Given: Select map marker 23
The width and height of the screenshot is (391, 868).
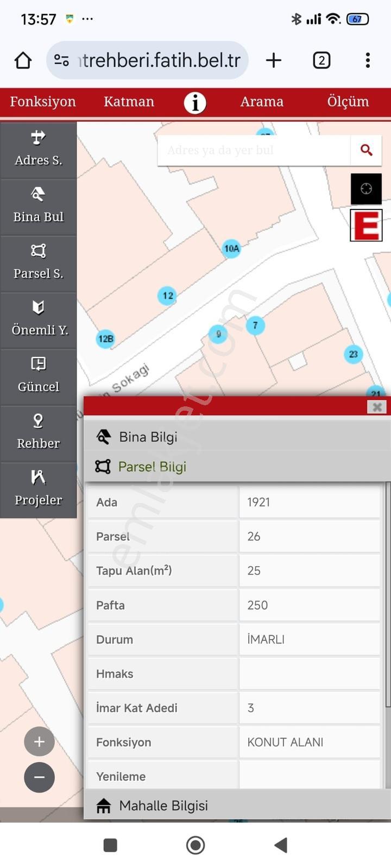Looking at the screenshot, I should point(354,354).
